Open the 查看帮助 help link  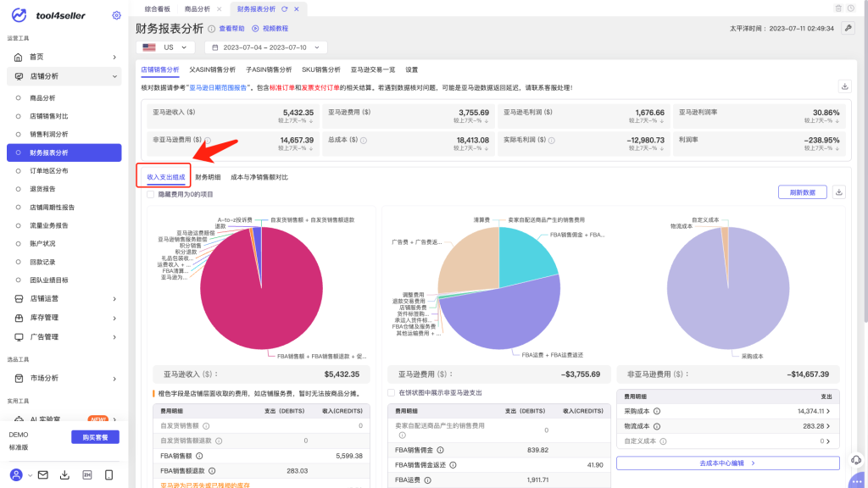pos(231,28)
